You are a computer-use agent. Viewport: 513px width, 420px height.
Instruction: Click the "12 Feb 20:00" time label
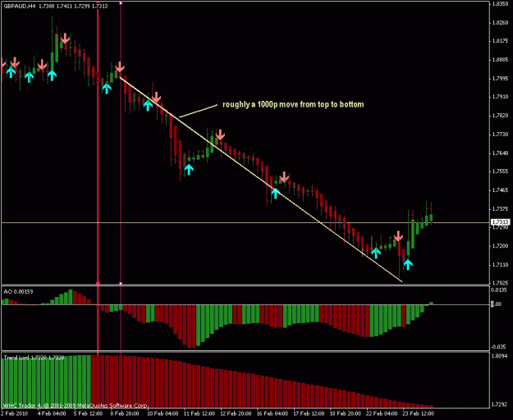tap(236, 413)
